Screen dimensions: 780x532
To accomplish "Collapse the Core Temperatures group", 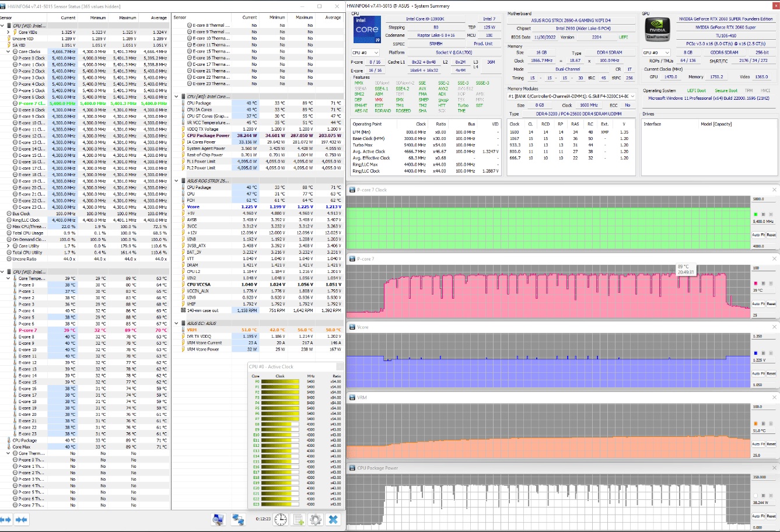I will click(9, 278).
